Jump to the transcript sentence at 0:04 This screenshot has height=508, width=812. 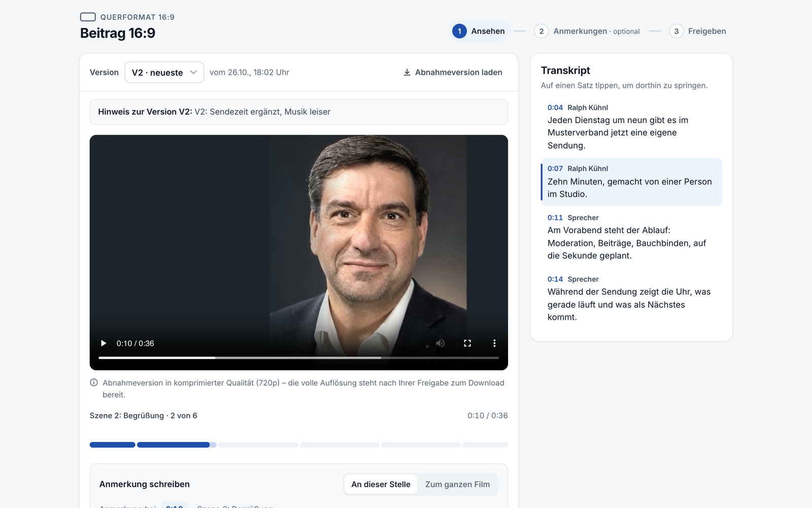(631, 126)
